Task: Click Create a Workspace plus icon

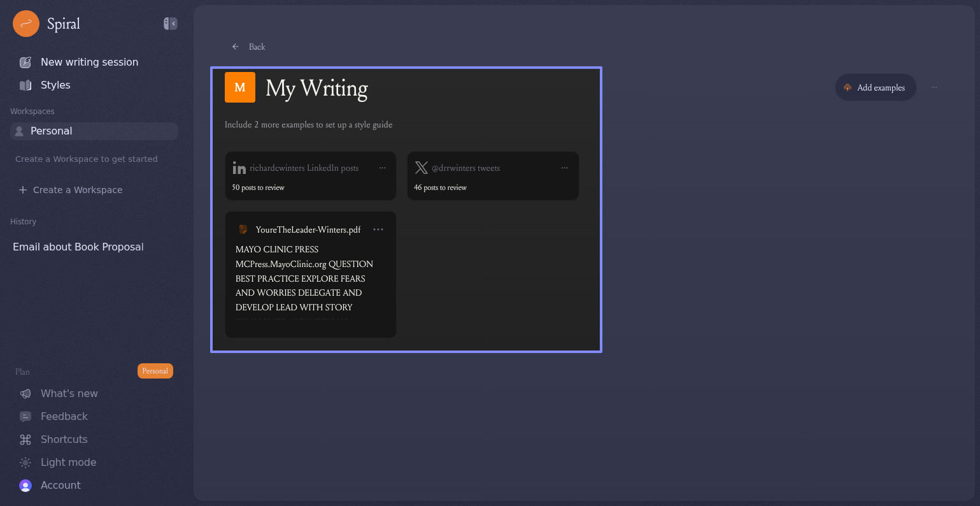Action: coord(23,190)
